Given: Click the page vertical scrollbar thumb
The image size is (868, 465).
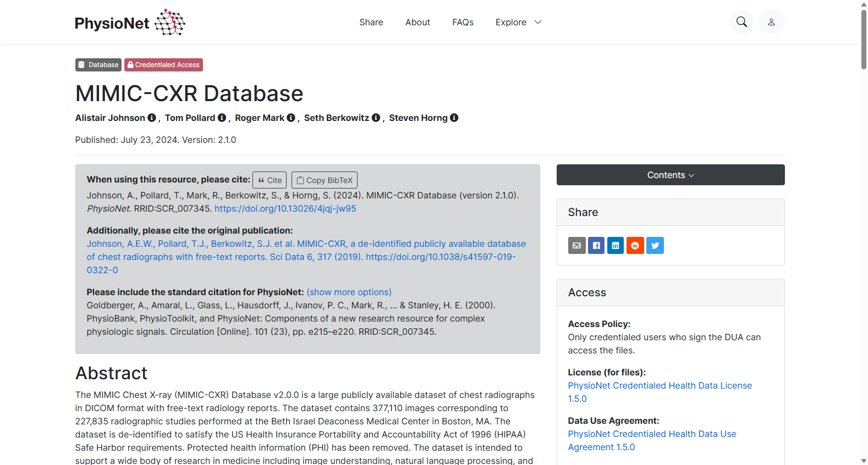Looking at the screenshot, I should 864,40.
